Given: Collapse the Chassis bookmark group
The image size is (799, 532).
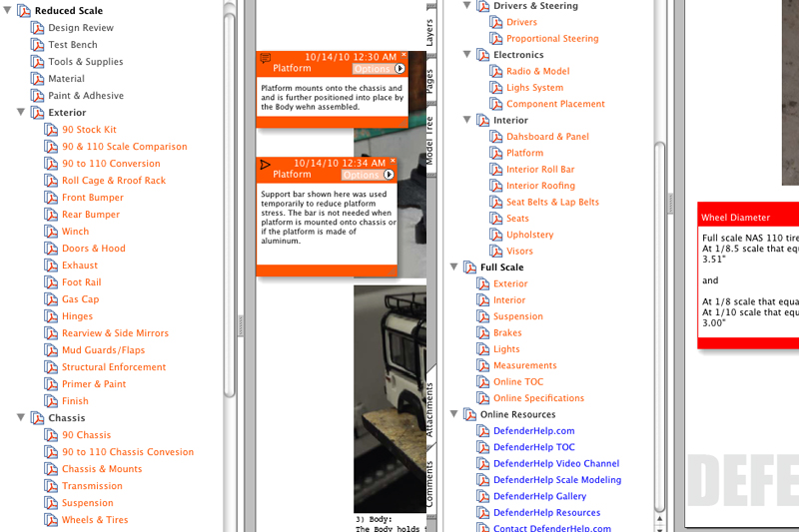Looking at the screenshot, I should click(21, 417).
